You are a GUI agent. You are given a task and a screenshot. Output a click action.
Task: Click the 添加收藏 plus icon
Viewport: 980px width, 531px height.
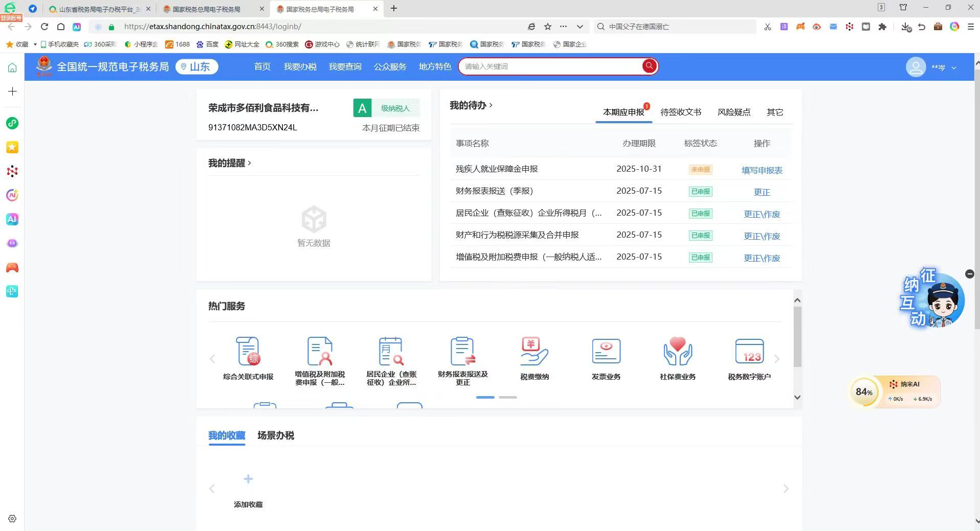coord(248,479)
